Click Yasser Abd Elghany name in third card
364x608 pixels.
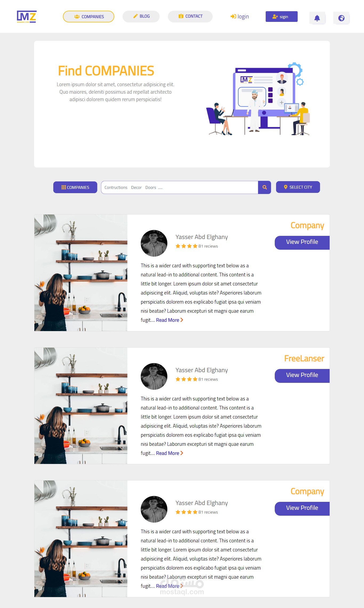202,503
